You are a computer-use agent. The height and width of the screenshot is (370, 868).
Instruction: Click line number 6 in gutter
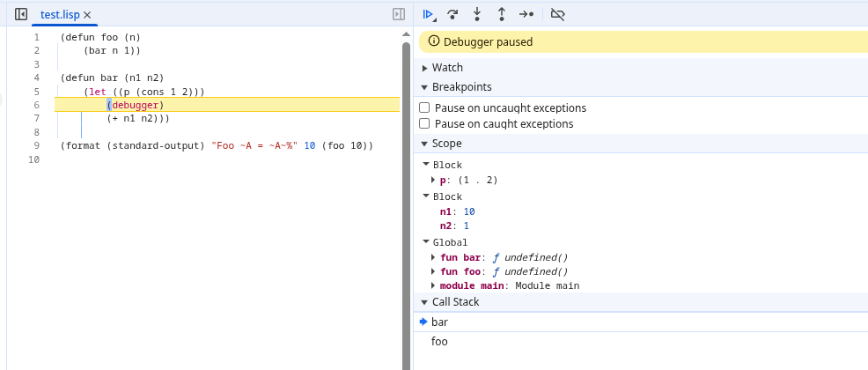click(36, 105)
